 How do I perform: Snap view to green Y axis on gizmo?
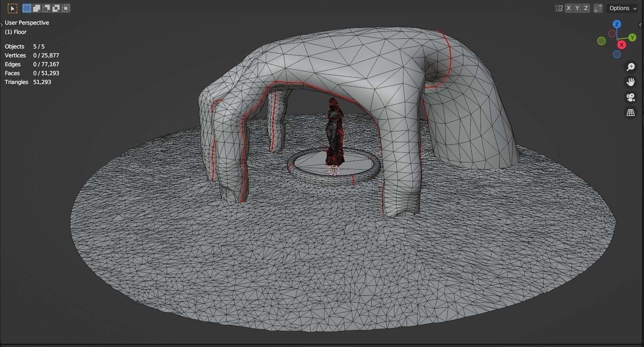(x=632, y=38)
